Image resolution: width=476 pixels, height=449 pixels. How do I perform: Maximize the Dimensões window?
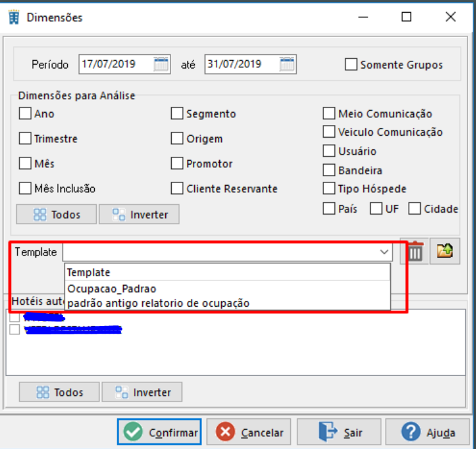coord(406,17)
